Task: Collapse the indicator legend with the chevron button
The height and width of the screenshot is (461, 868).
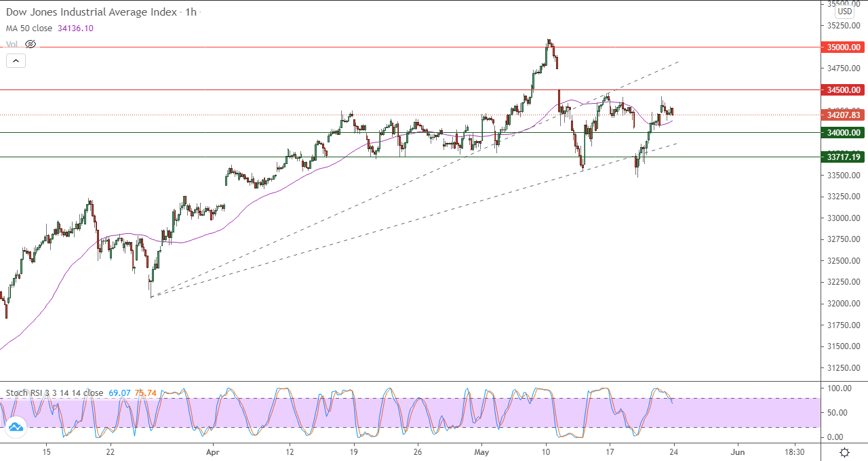Action: click(x=16, y=60)
